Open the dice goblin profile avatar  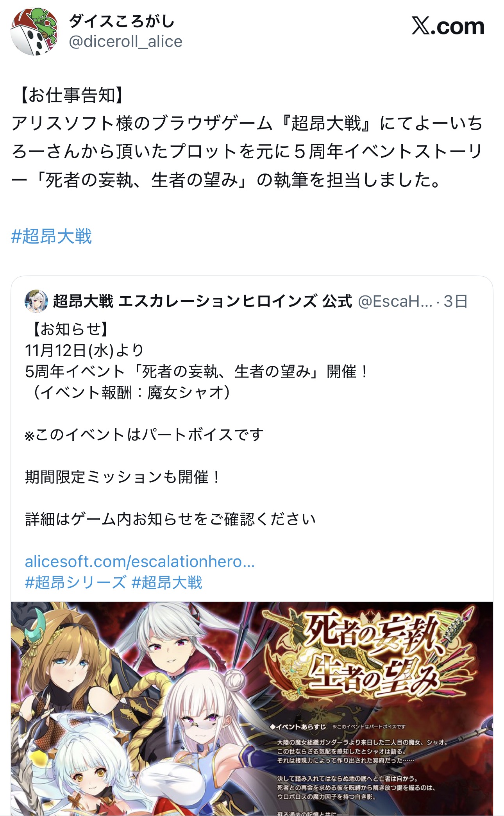(x=34, y=32)
